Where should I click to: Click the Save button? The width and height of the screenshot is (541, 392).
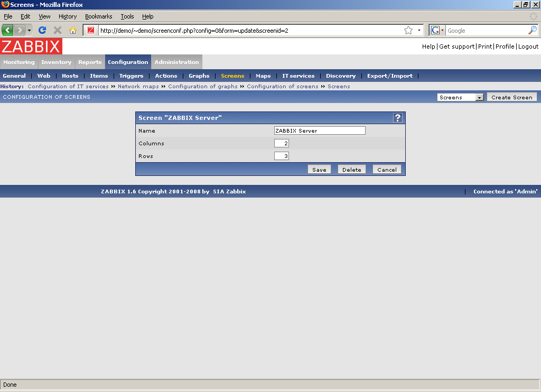click(x=319, y=170)
